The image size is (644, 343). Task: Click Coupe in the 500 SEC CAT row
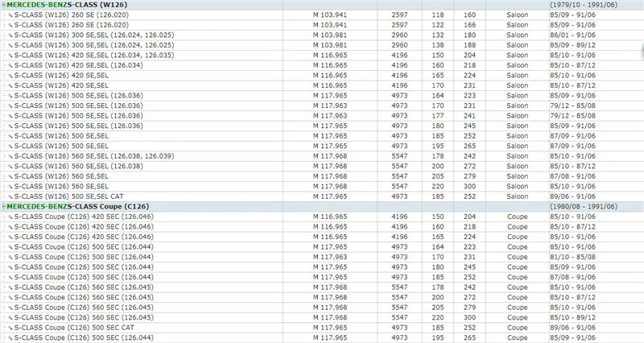click(x=517, y=328)
